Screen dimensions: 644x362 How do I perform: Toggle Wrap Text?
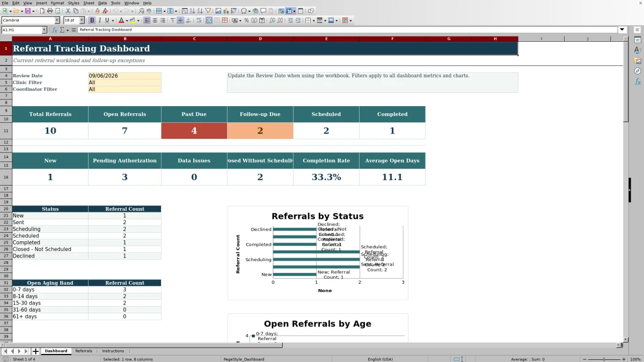coord(199,20)
